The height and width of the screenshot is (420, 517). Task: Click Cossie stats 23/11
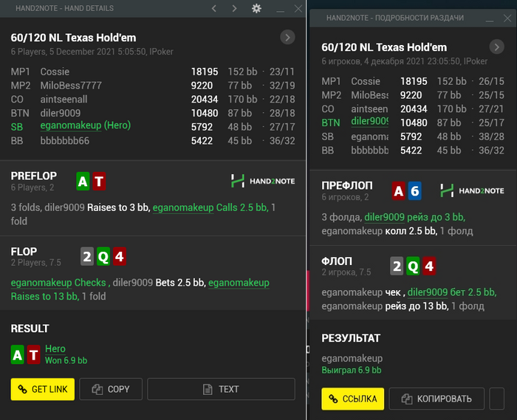(x=282, y=72)
